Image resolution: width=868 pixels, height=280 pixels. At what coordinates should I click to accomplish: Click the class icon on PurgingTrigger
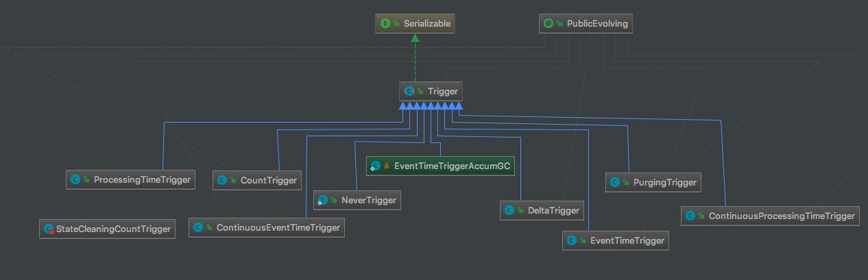pos(616,182)
